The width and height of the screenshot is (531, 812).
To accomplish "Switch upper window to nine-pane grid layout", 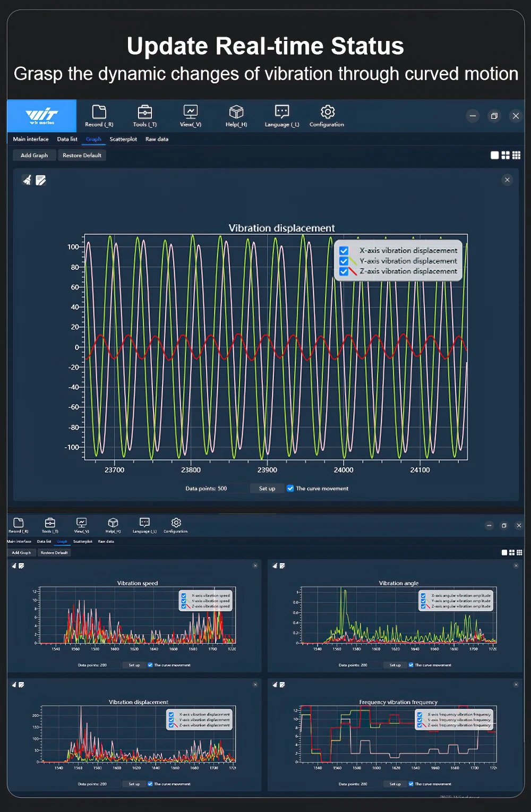I will 516,155.
